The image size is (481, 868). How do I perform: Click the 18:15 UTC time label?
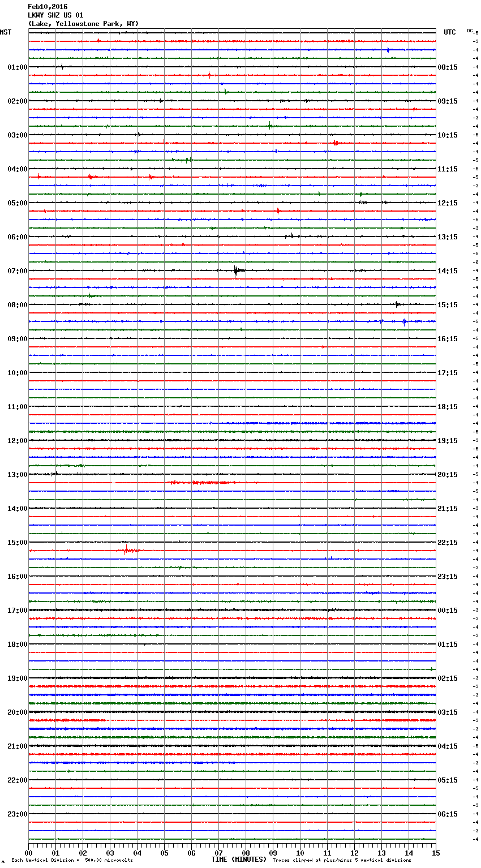[x=448, y=407]
